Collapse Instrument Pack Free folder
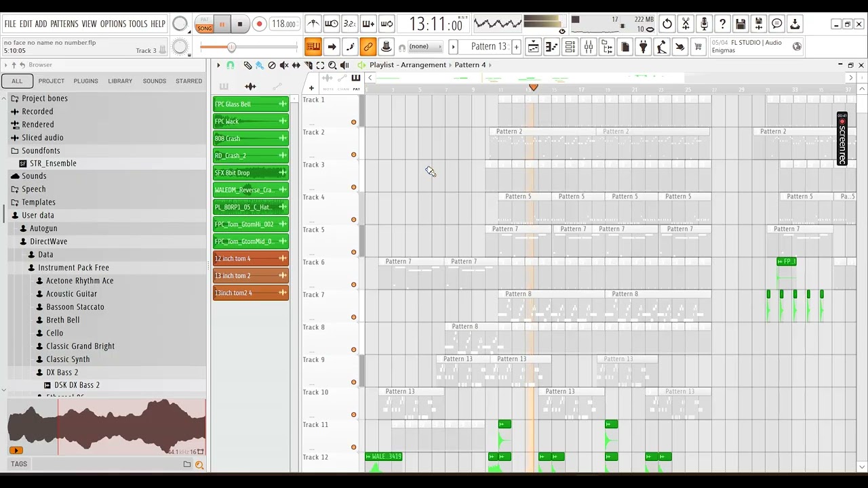This screenshot has width=868, height=488. [x=73, y=267]
